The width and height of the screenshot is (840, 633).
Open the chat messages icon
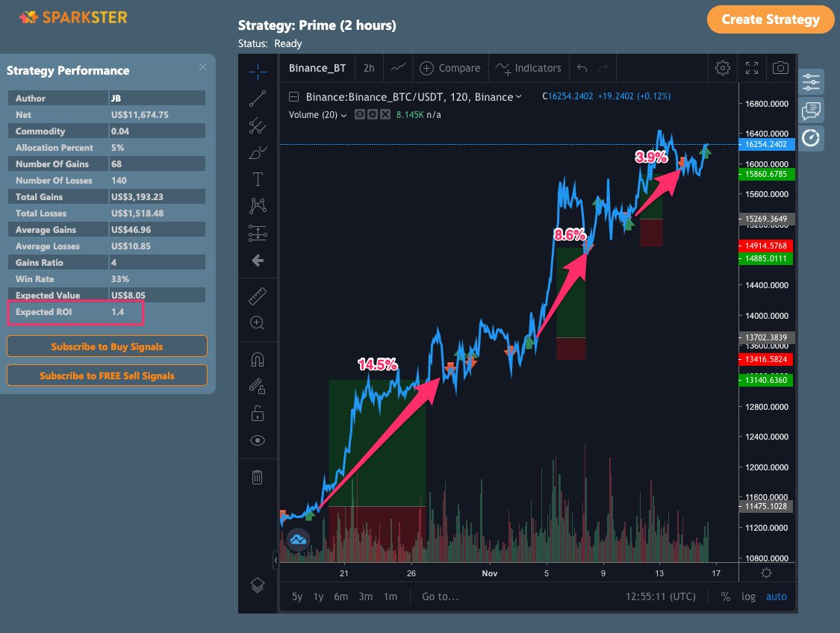[811, 111]
